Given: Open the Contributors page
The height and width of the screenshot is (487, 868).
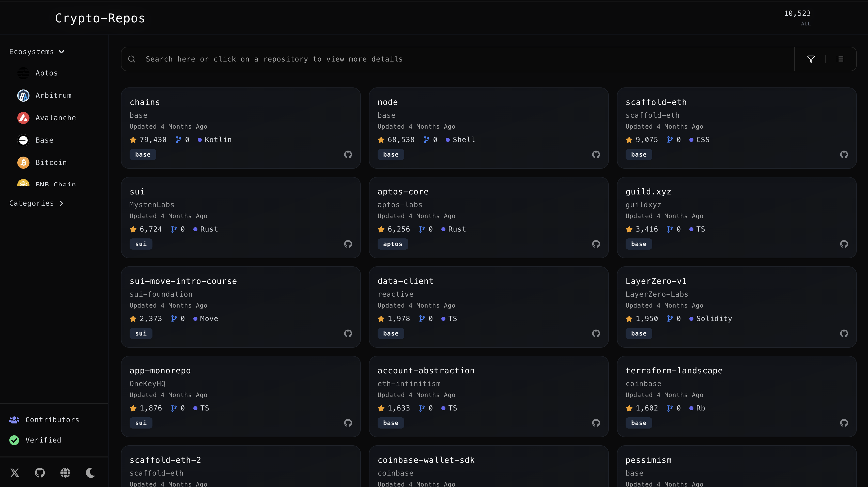Looking at the screenshot, I should pos(44,420).
